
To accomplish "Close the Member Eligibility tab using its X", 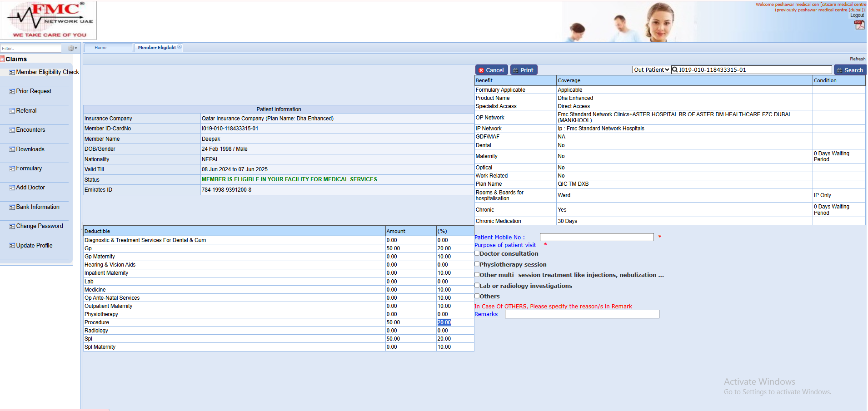I will 180,47.
